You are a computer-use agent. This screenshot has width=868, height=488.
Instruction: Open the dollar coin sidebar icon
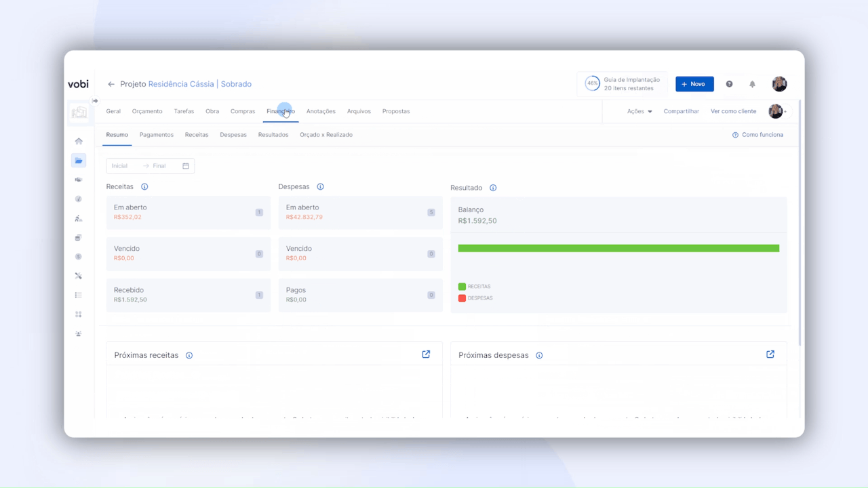(x=79, y=257)
